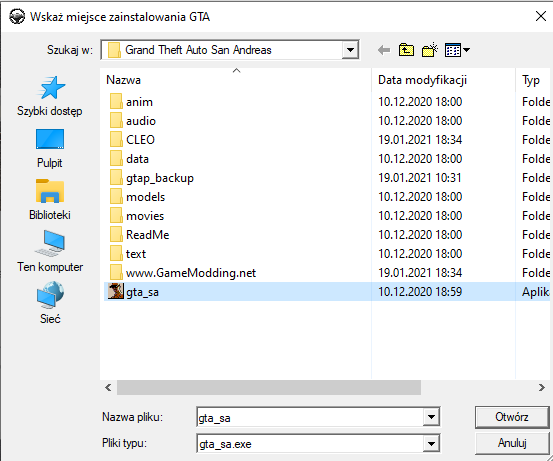Click the horizontal scrollbar thumb
The image size is (553, 461).
[x=269, y=388]
